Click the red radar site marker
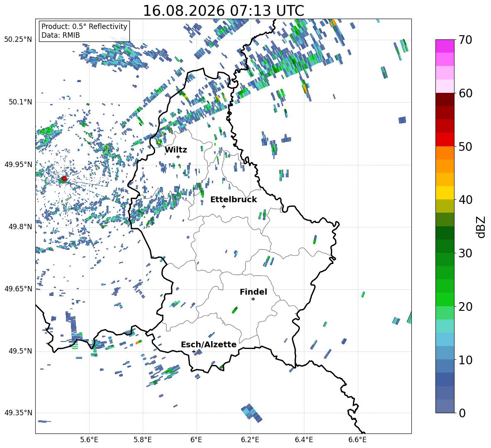This screenshot has width=491, height=448. (64, 179)
